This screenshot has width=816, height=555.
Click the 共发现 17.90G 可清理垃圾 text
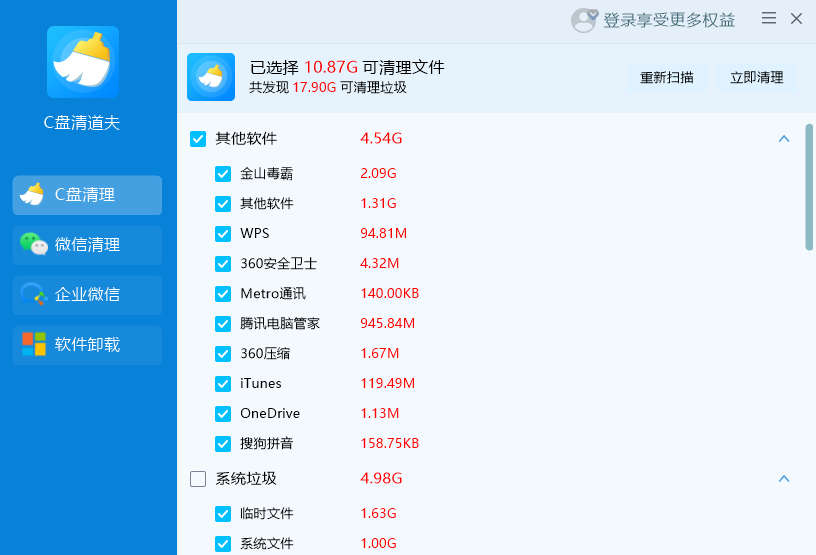coord(328,87)
